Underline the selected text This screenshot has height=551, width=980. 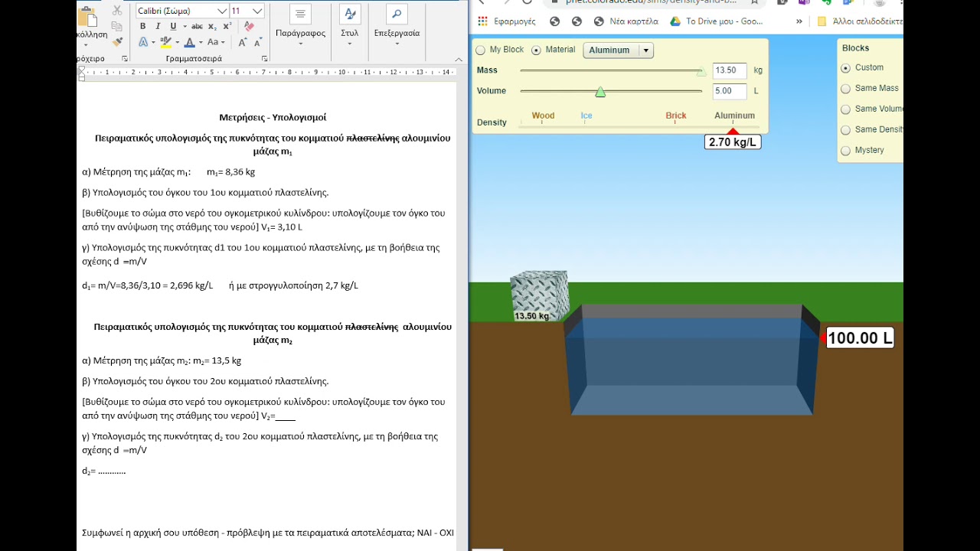tap(172, 27)
